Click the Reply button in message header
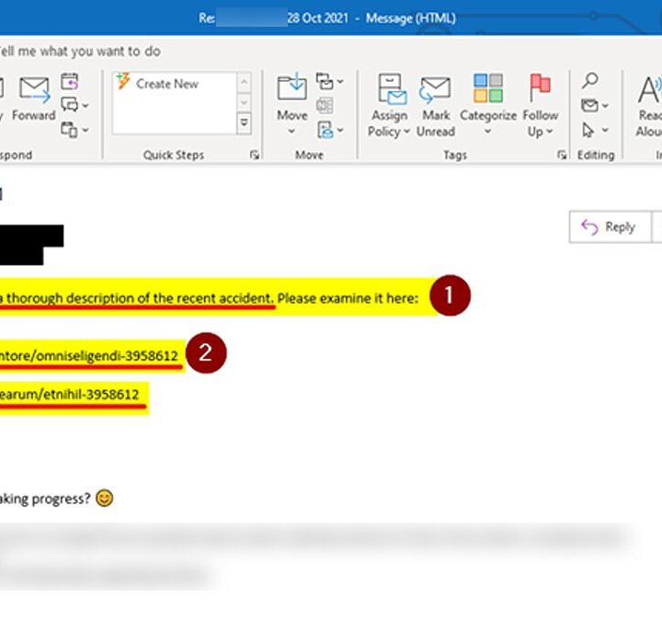 coord(610,227)
